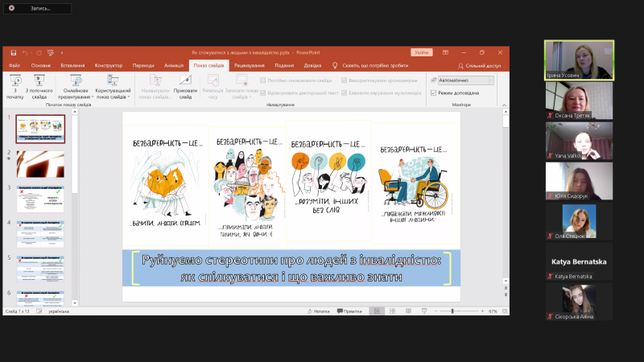The height and width of the screenshot is (362, 644).
Task: Open the 'Вставлення' ribbon tab
Action: [72, 65]
